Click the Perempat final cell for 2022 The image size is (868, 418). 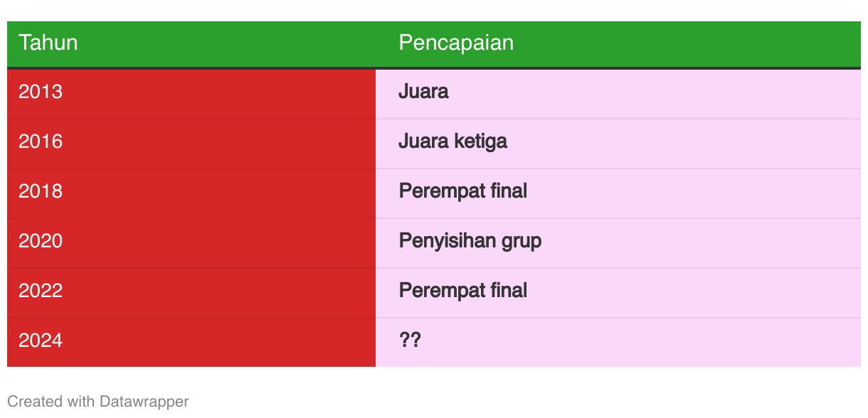pos(618,293)
